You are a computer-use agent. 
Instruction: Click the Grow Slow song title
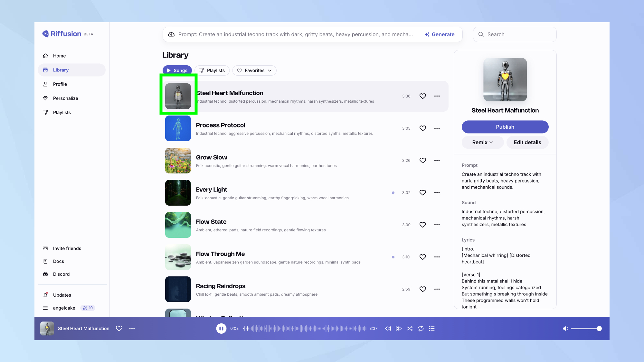coord(212,157)
